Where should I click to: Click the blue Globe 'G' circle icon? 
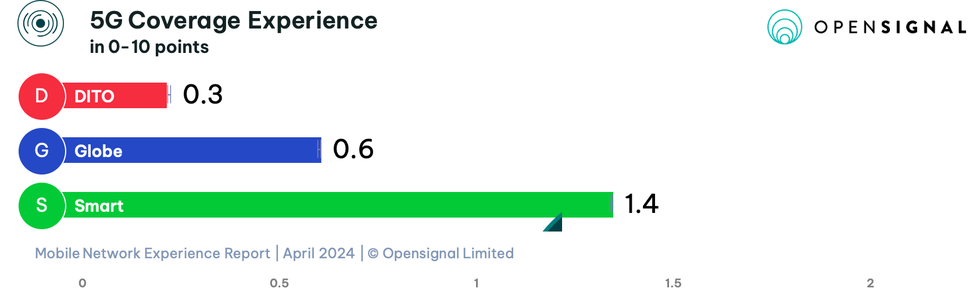pyautogui.click(x=41, y=151)
